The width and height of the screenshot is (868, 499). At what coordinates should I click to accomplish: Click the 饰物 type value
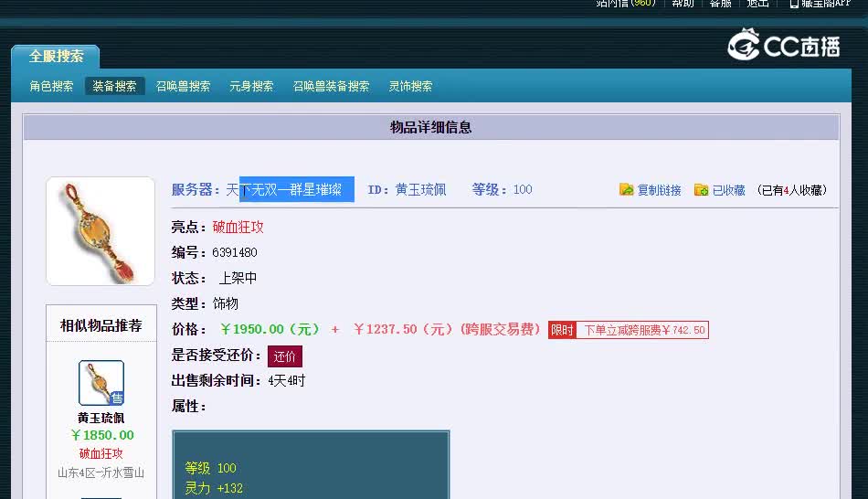pyautogui.click(x=226, y=303)
